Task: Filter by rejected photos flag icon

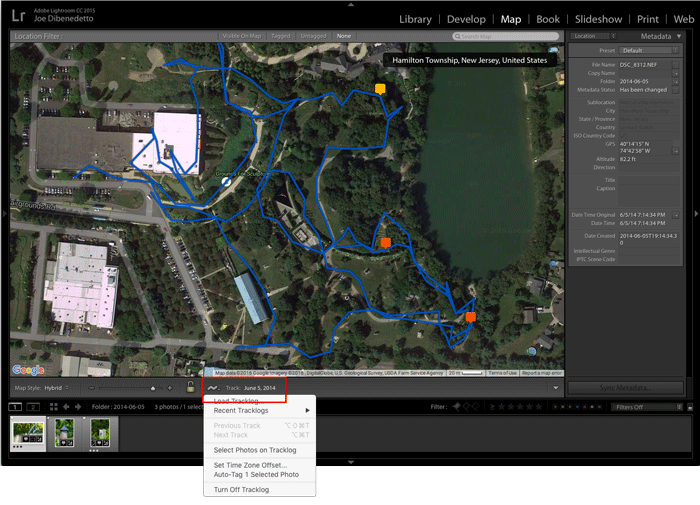Action: [476, 407]
